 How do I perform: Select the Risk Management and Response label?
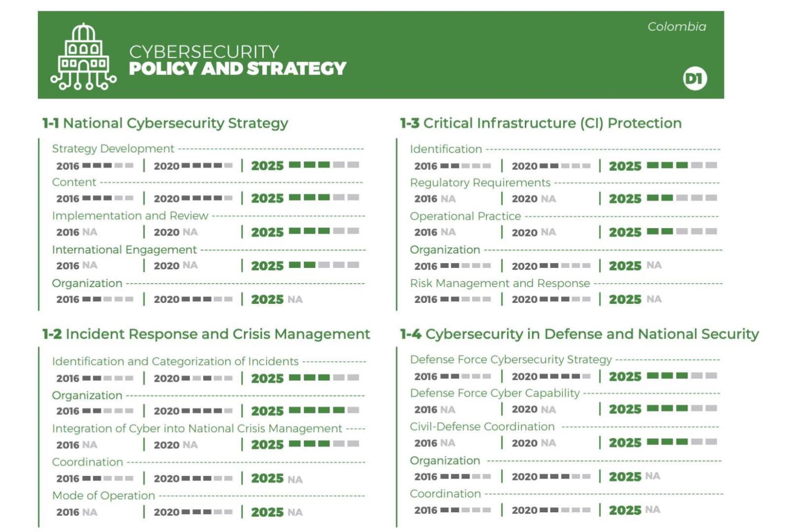[500, 283]
